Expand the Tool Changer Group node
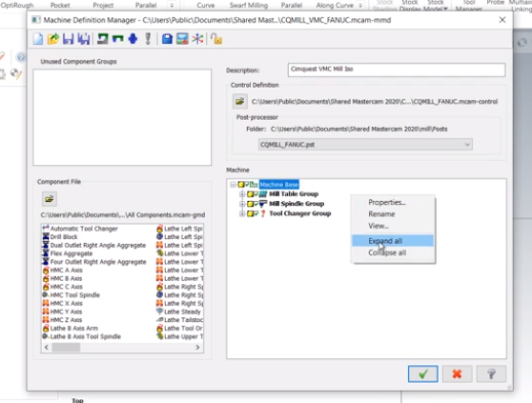Screen dimensions: 532x403 242,213
